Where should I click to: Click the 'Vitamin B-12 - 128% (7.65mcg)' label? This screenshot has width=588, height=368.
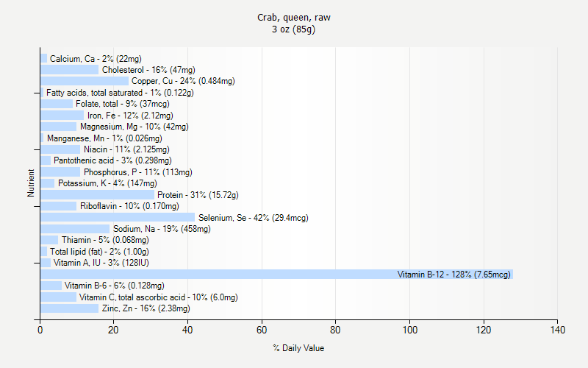[453, 275]
